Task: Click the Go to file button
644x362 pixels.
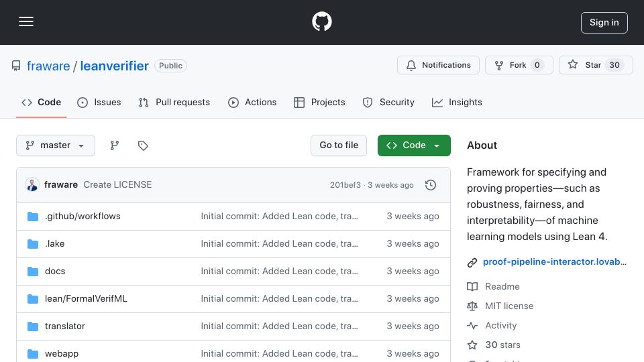Action: coord(338,145)
